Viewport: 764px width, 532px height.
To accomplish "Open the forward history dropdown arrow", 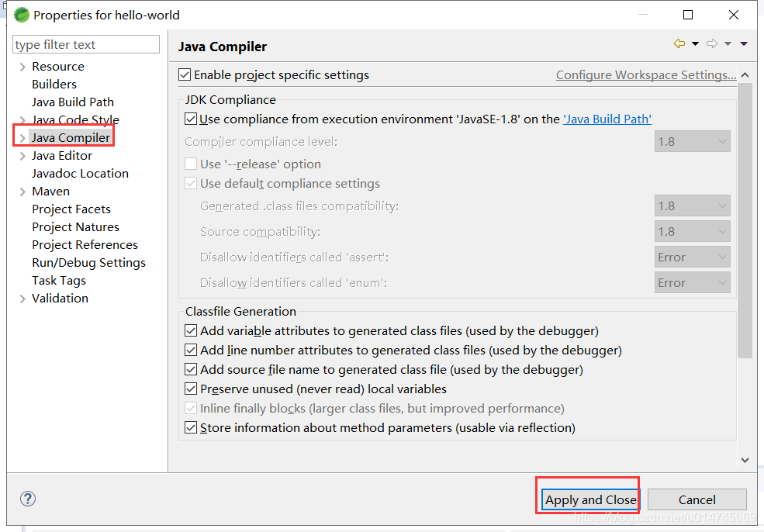I will [728, 44].
